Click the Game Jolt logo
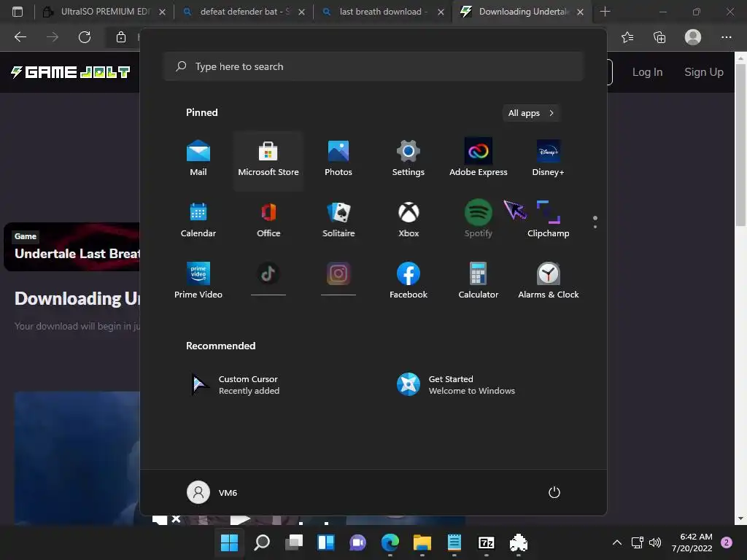 (x=71, y=72)
